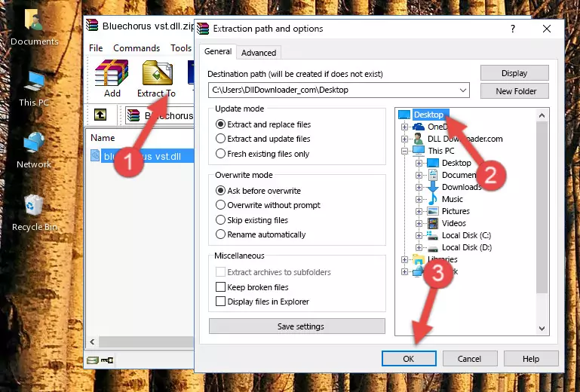Click the New Folder button
The width and height of the screenshot is (580, 392).
coord(514,91)
